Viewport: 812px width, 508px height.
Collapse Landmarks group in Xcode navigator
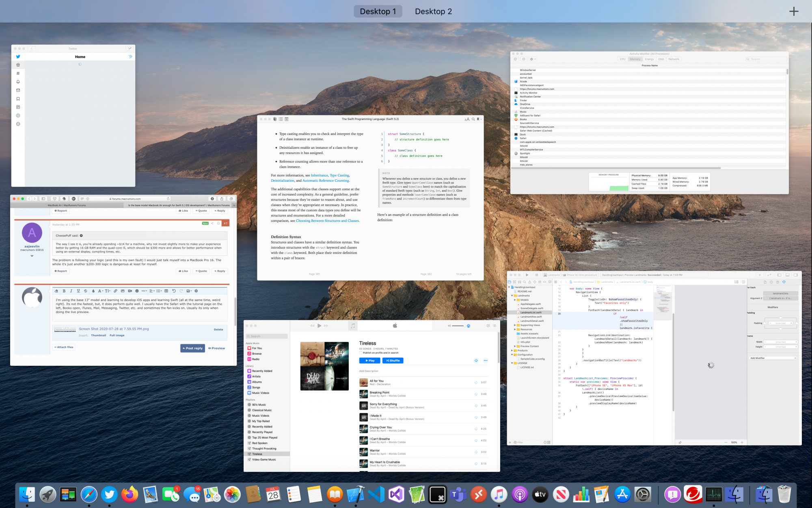[x=512, y=295]
